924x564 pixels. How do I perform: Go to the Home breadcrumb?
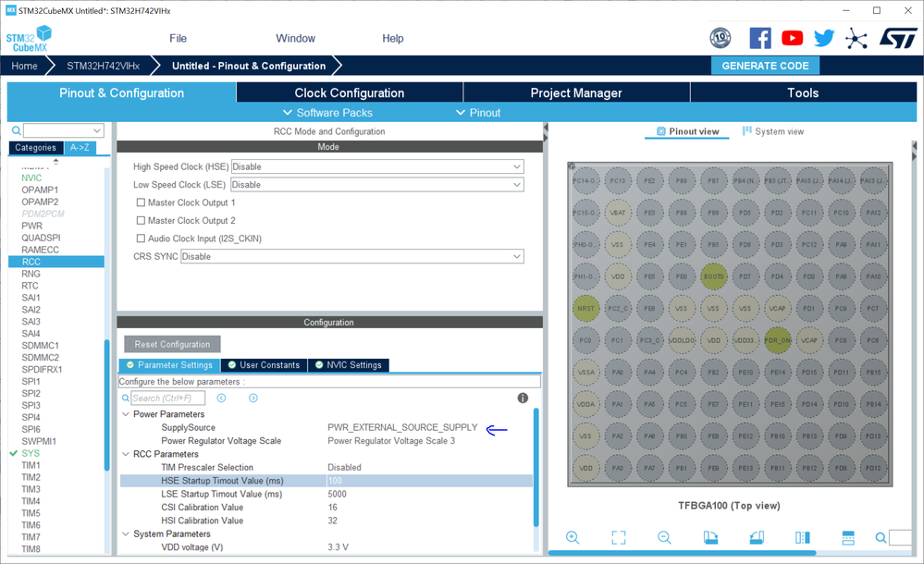pyautogui.click(x=24, y=66)
